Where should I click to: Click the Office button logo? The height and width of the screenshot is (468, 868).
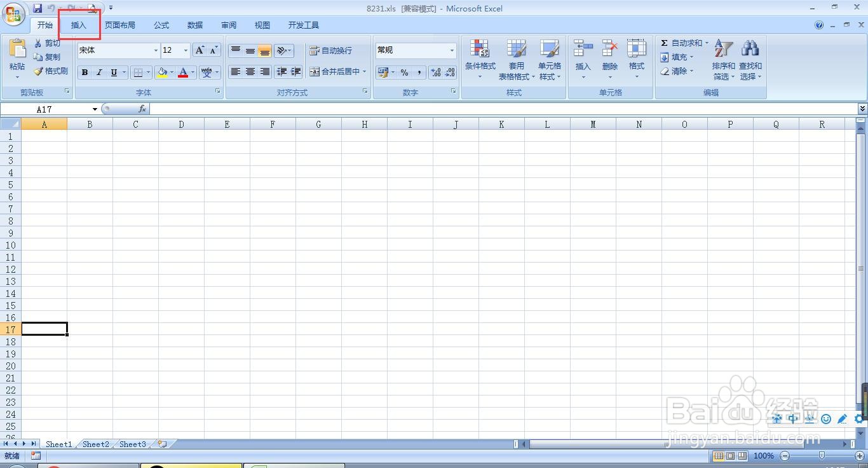pyautogui.click(x=13, y=15)
